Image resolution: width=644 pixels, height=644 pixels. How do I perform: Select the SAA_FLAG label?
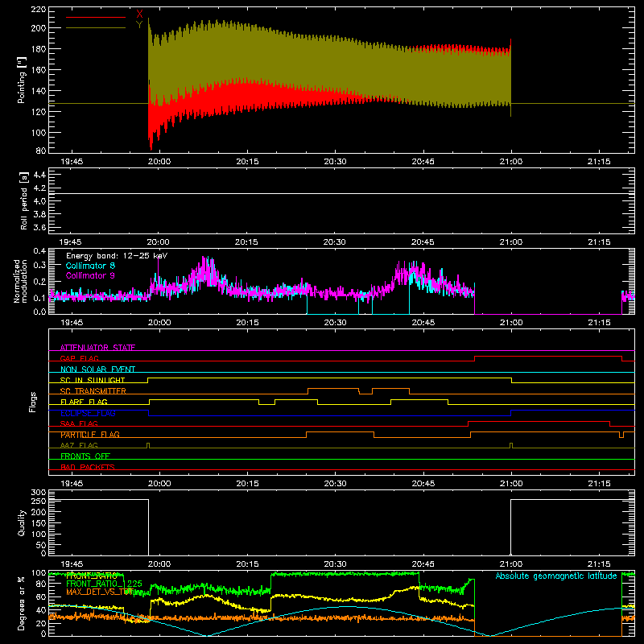[79, 423]
